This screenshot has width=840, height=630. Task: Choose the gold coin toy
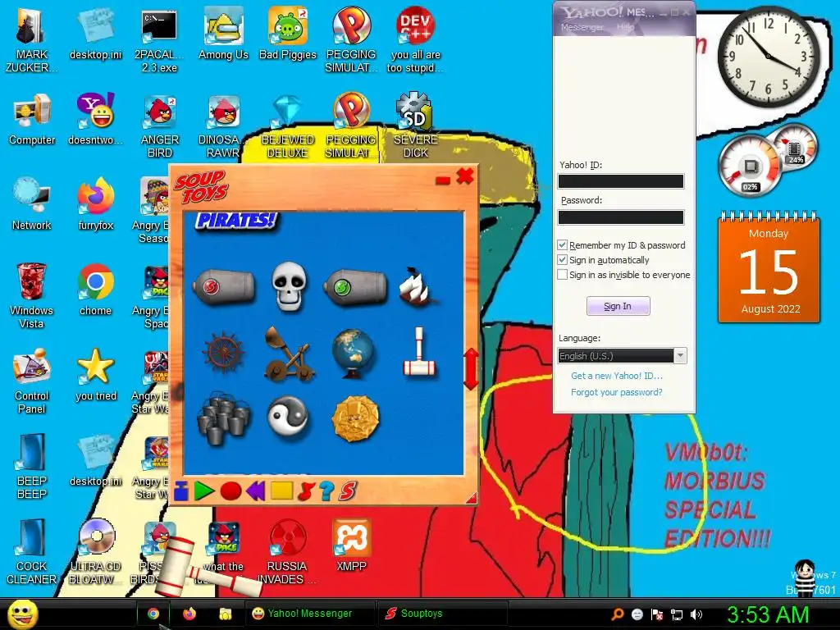355,418
